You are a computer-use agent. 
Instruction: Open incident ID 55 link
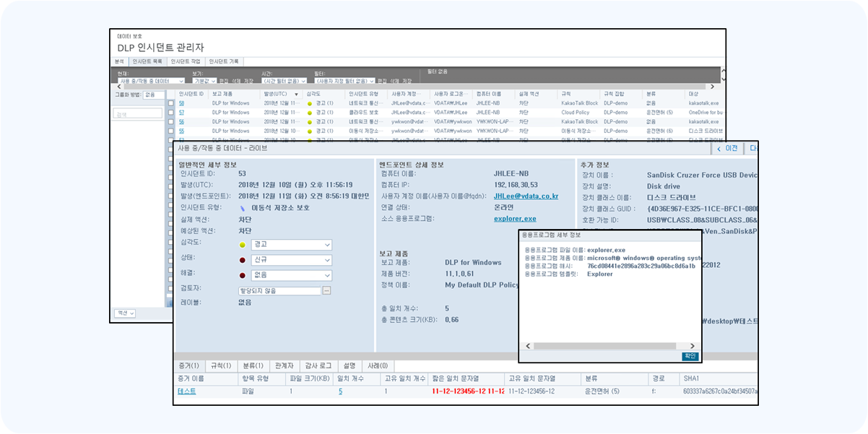182,131
